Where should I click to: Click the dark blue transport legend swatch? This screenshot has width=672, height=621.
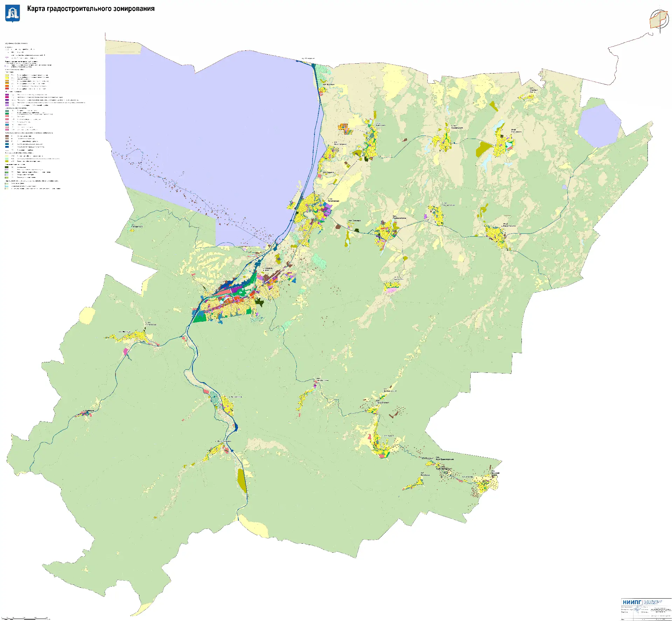(7, 147)
